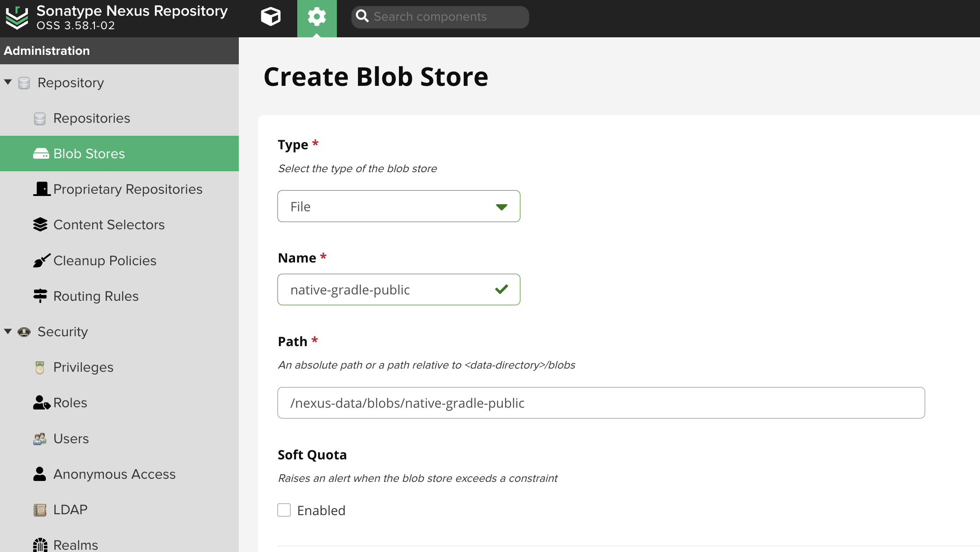The height and width of the screenshot is (552, 980).
Task: Click the Cleanup Policies broom icon
Action: click(x=41, y=261)
